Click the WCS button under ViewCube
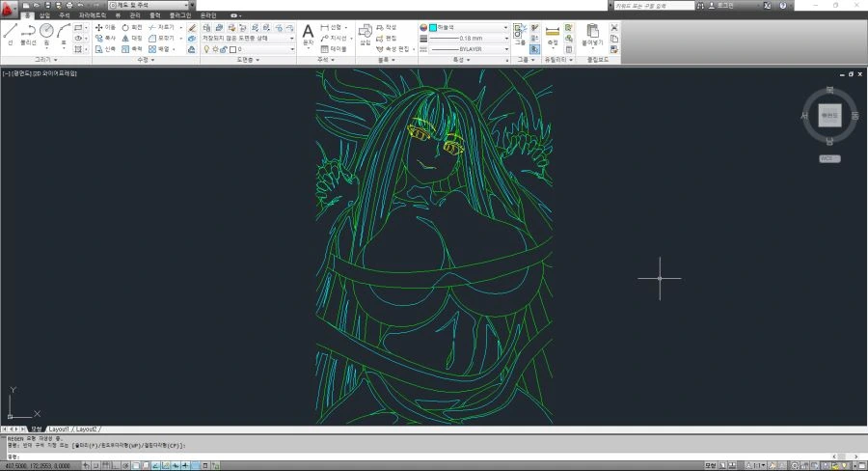 pyautogui.click(x=829, y=158)
